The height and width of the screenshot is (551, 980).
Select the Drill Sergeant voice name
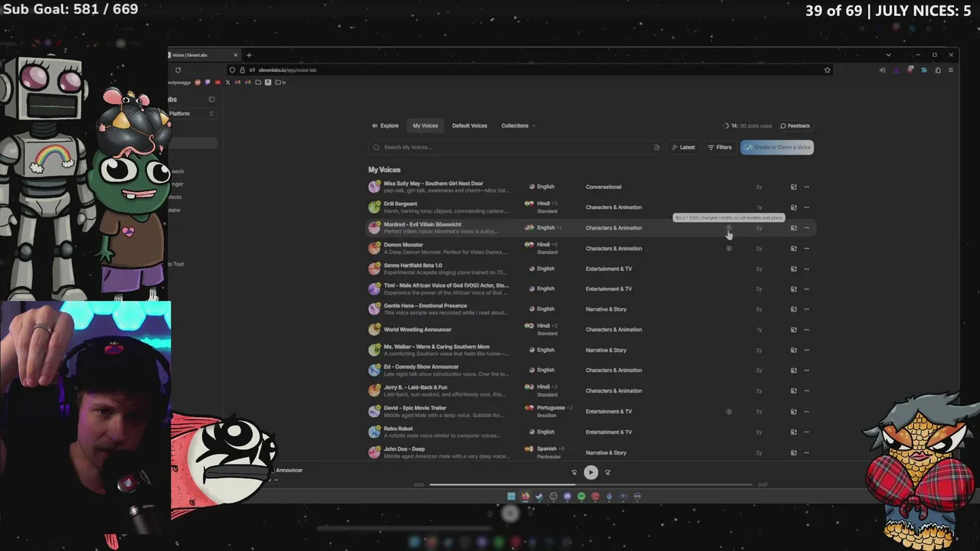pos(400,204)
